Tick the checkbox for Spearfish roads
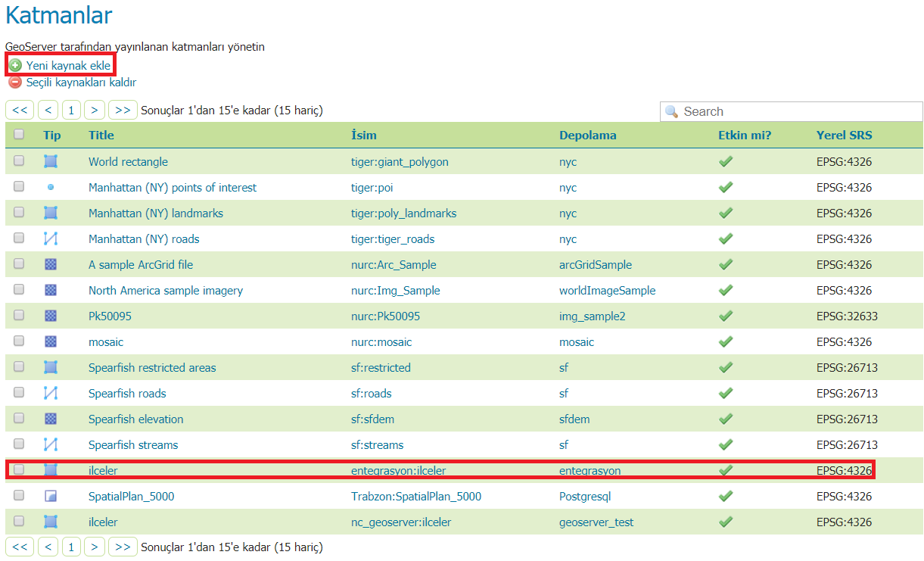Screen dimensions: 924x561 19,392
